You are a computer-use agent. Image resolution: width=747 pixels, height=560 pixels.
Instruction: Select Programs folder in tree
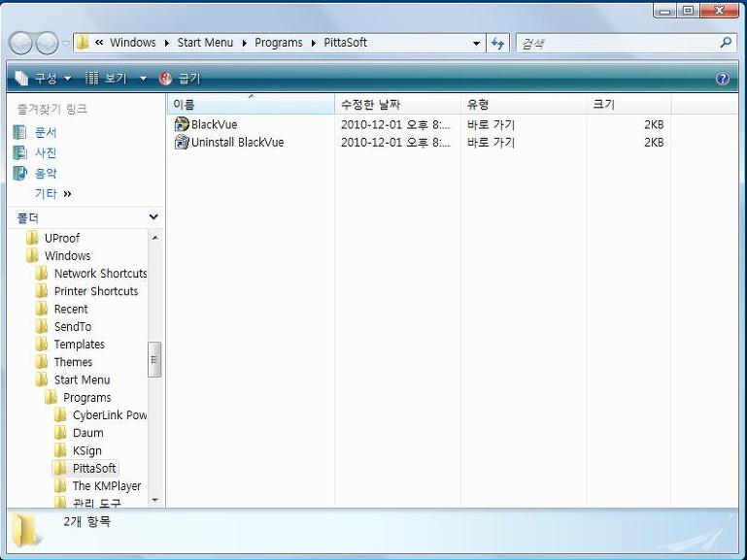tap(87, 398)
